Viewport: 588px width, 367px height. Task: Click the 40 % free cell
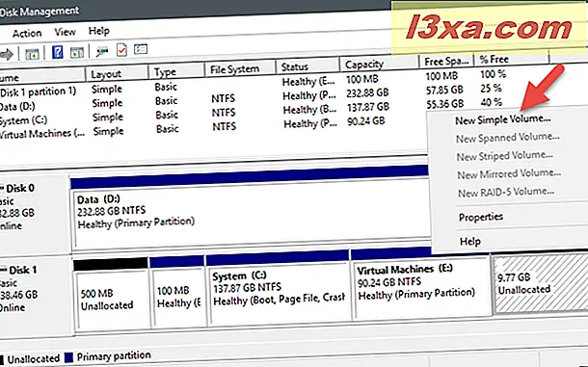tap(492, 102)
